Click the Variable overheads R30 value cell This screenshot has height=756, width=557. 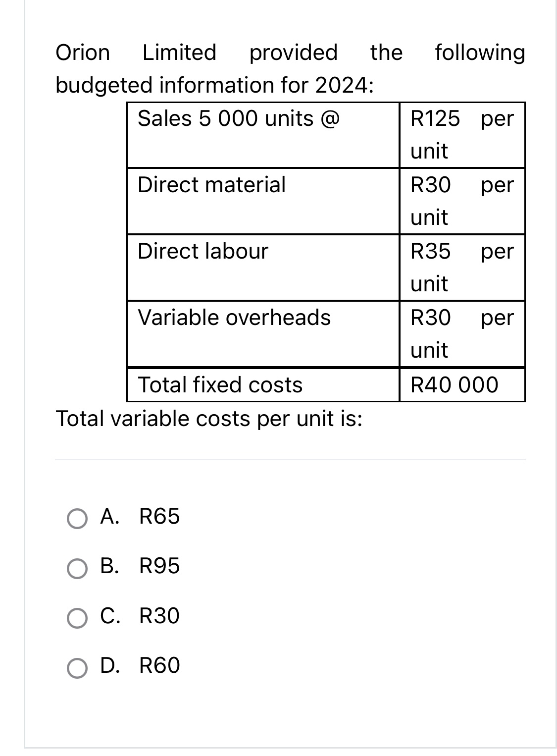pos(461,333)
